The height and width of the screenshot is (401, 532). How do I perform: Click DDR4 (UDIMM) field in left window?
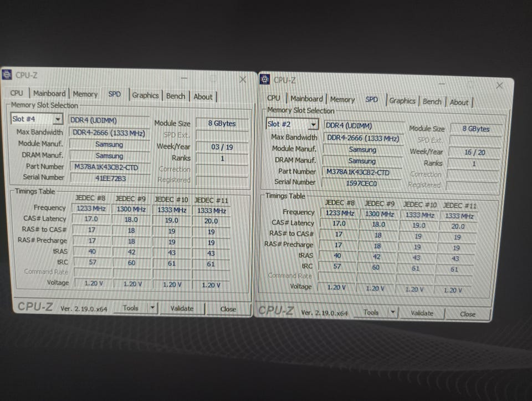tap(109, 120)
